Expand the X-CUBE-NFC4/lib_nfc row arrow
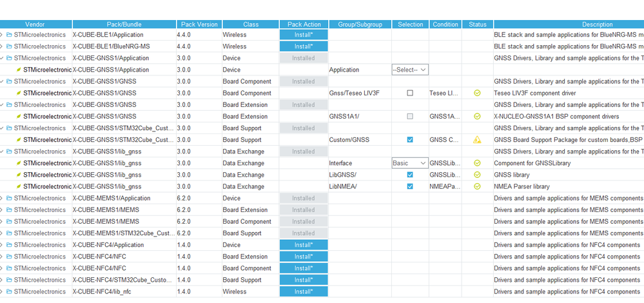Viewport: 644px width, 303px height. (x=2, y=291)
